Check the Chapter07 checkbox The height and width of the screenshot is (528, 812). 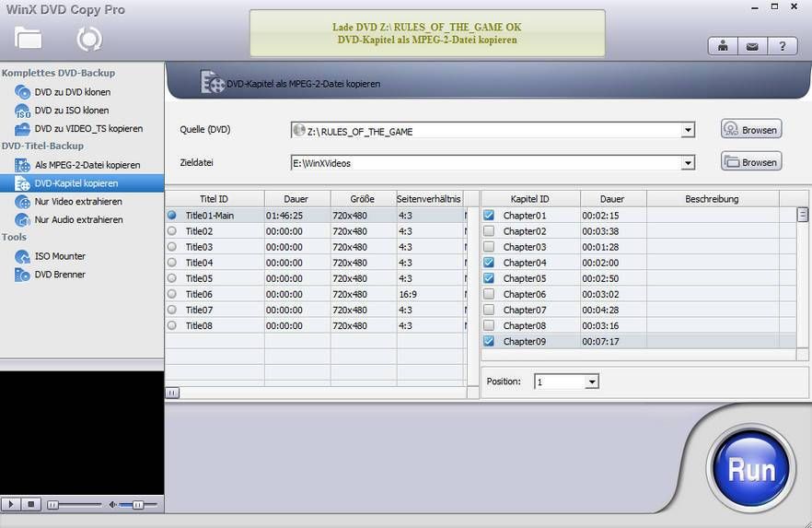pos(489,310)
